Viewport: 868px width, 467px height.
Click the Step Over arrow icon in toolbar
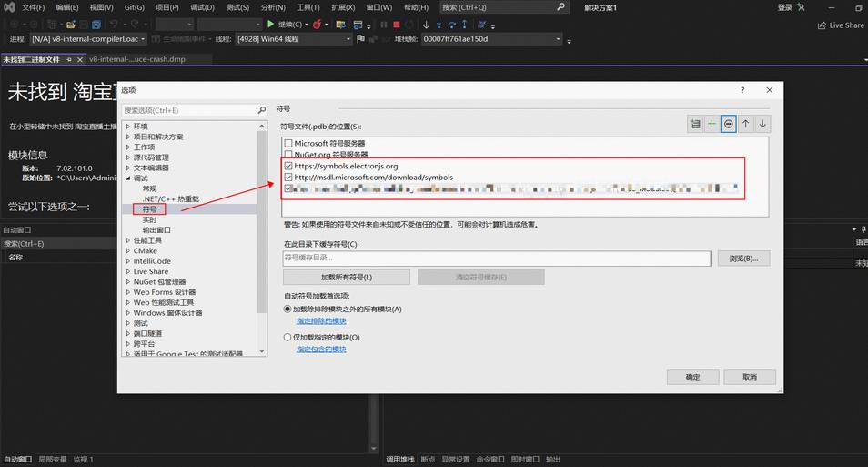pos(451,25)
